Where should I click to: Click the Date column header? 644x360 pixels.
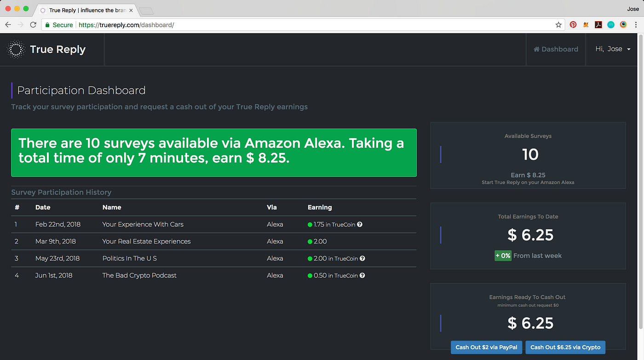43,208
